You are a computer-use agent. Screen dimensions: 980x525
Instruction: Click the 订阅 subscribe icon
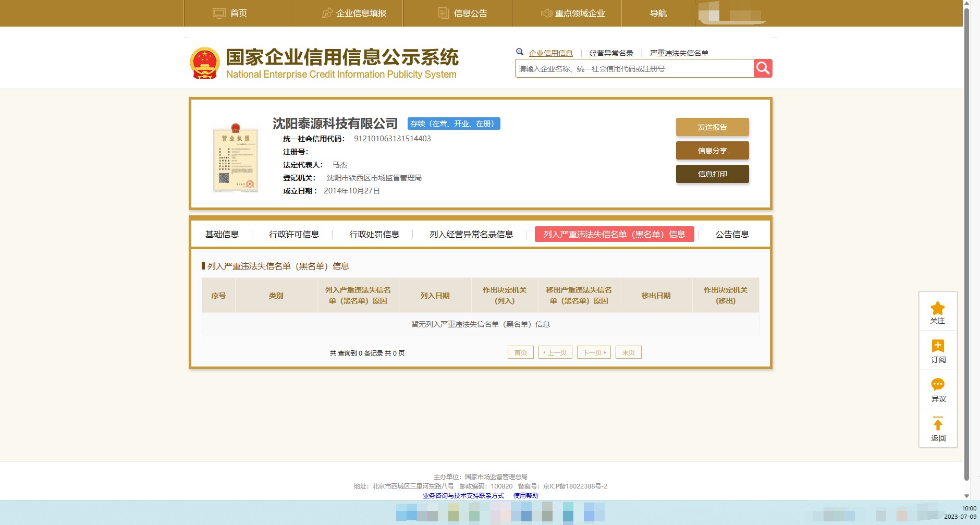[x=938, y=346]
